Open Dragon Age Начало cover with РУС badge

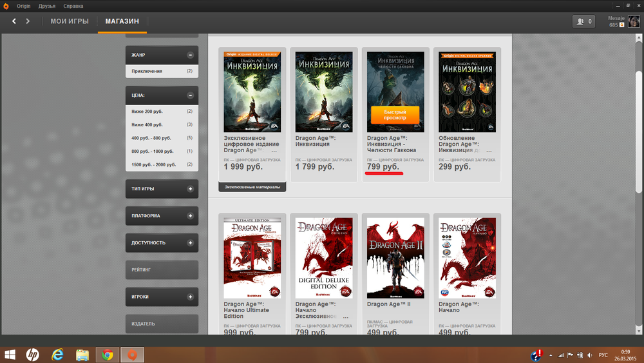[467, 258]
